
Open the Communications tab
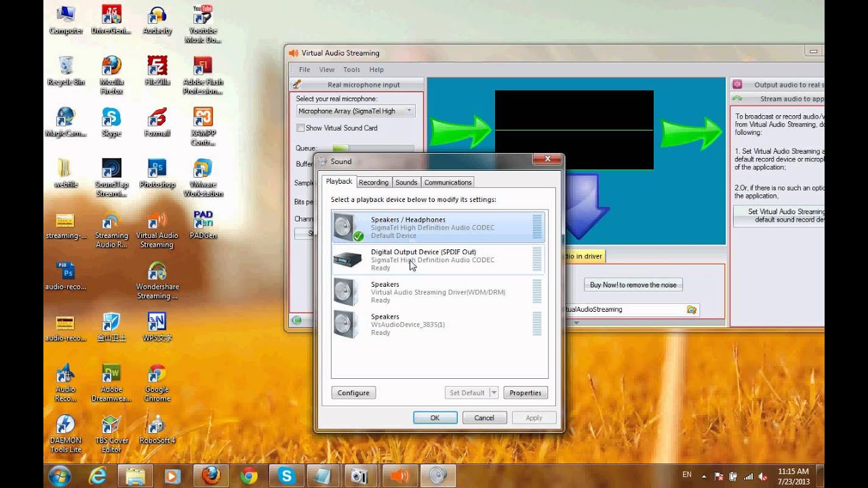coord(448,182)
